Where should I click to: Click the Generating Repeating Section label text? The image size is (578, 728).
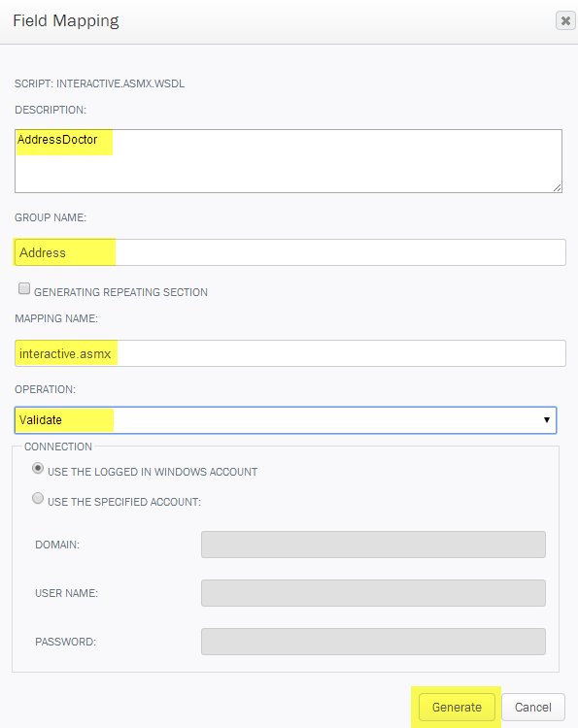coord(120,292)
